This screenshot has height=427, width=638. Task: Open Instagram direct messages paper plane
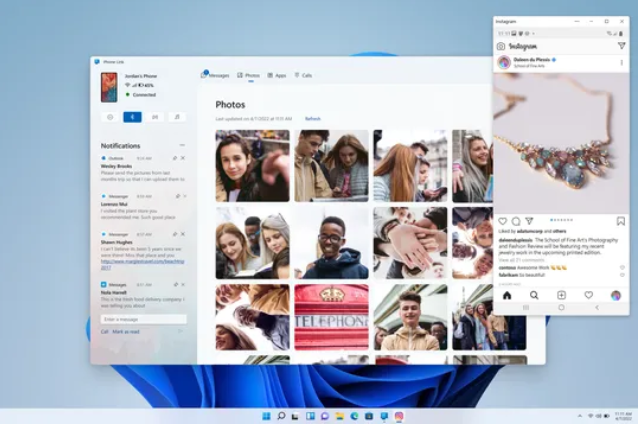621,46
